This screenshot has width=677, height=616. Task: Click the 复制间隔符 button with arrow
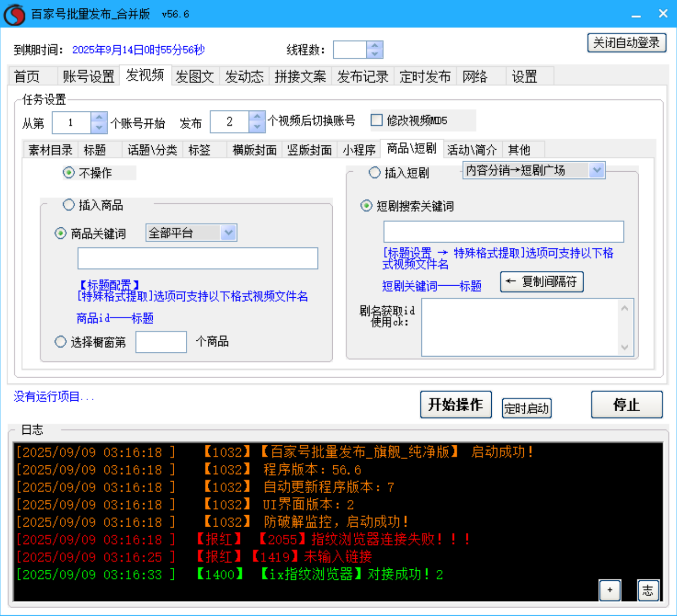click(542, 282)
